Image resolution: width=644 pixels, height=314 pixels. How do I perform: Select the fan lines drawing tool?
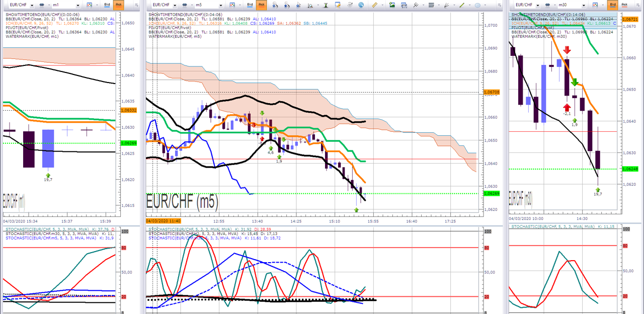pos(446,5)
